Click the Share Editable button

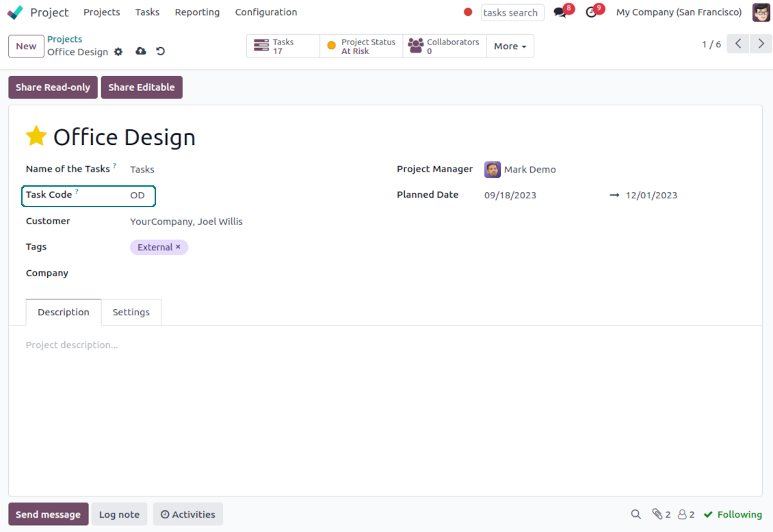click(142, 88)
